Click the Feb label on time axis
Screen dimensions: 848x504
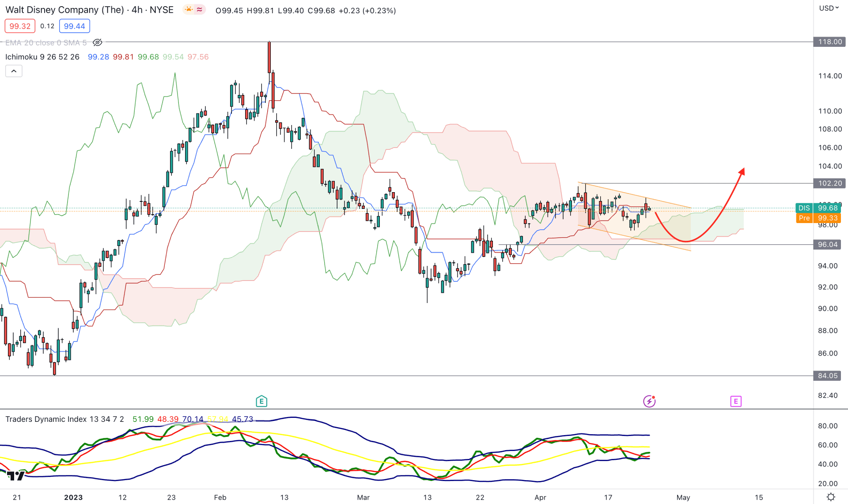point(220,497)
